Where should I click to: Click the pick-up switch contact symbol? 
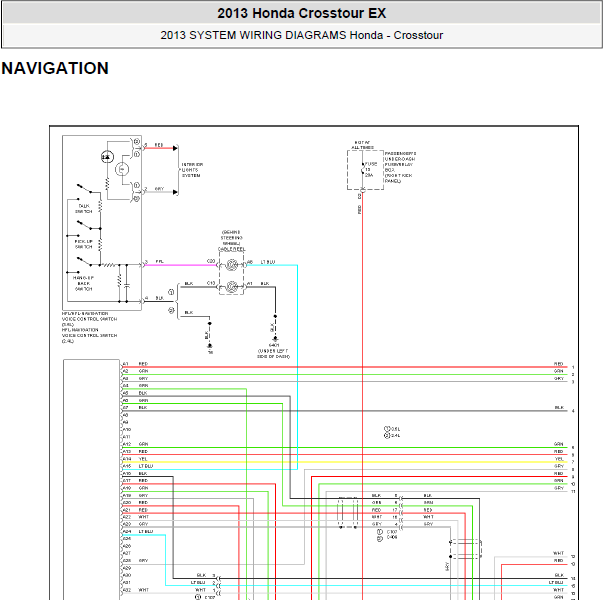pyautogui.click(x=84, y=225)
